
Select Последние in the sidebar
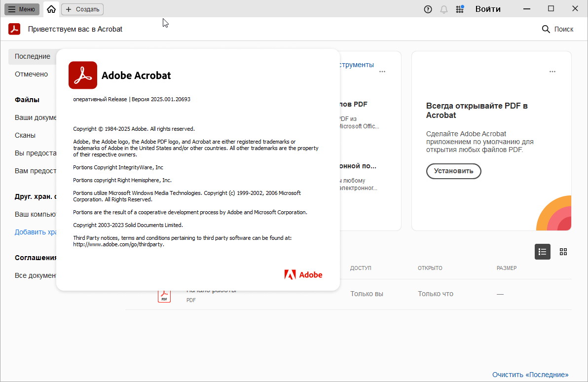point(33,56)
